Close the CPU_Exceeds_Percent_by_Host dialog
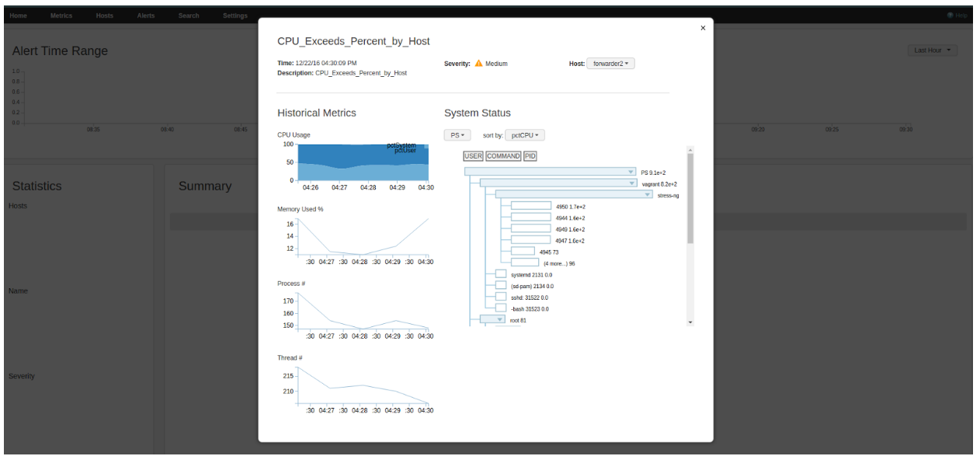This screenshot has width=980, height=463. [703, 28]
